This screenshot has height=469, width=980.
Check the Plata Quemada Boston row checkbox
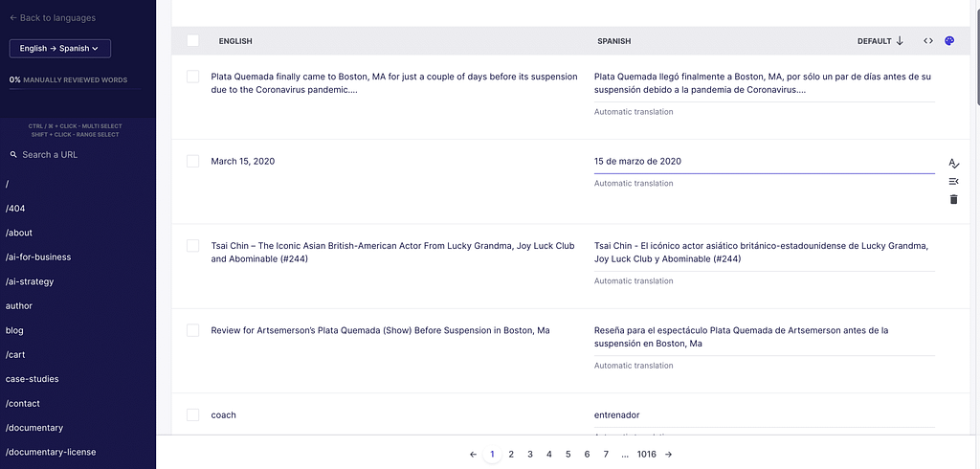[x=192, y=77]
